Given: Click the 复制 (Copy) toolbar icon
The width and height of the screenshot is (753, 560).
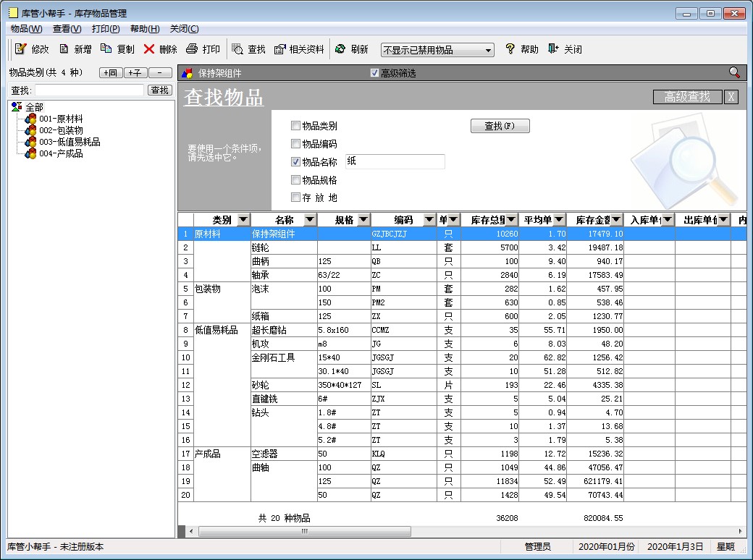Looking at the screenshot, I should pyautogui.click(x=106, y=49).
